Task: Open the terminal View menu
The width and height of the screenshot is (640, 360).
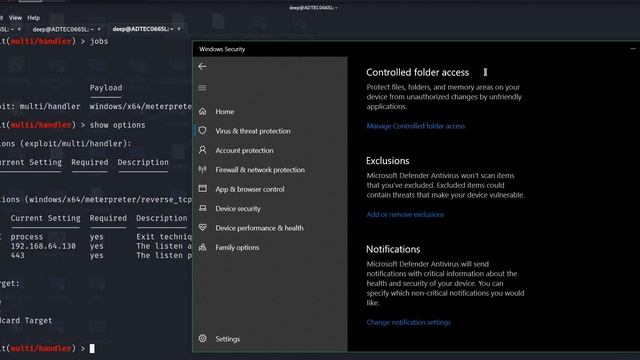Action: pyautogui.click(x=15, y=18)
